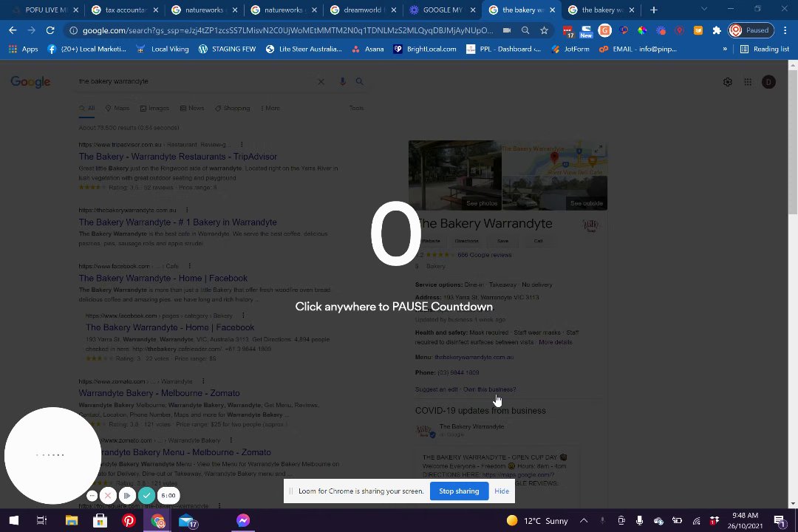Open result options for the TripAdvisor result
The height and width of the screenshot is (532, 798).
242,145
